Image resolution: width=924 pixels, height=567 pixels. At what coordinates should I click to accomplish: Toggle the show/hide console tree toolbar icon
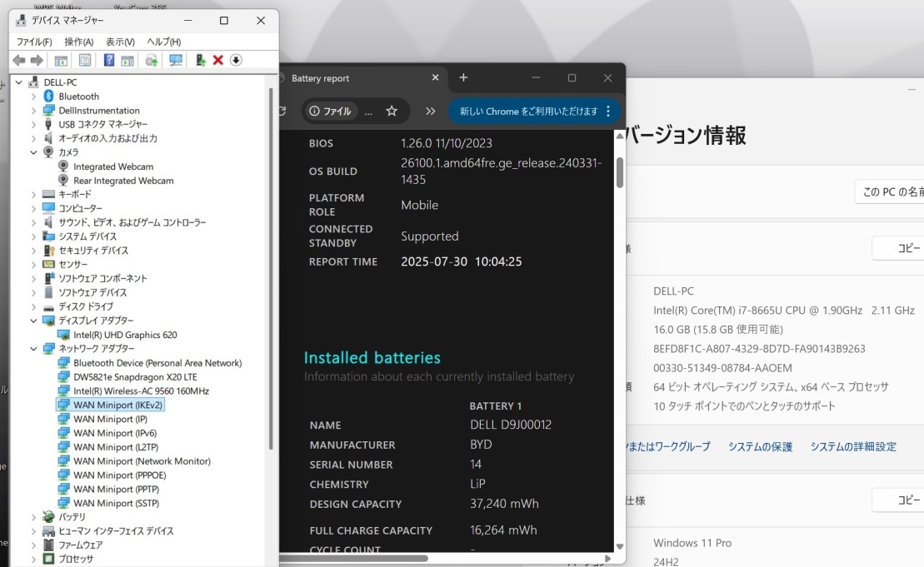coord(61,60)
